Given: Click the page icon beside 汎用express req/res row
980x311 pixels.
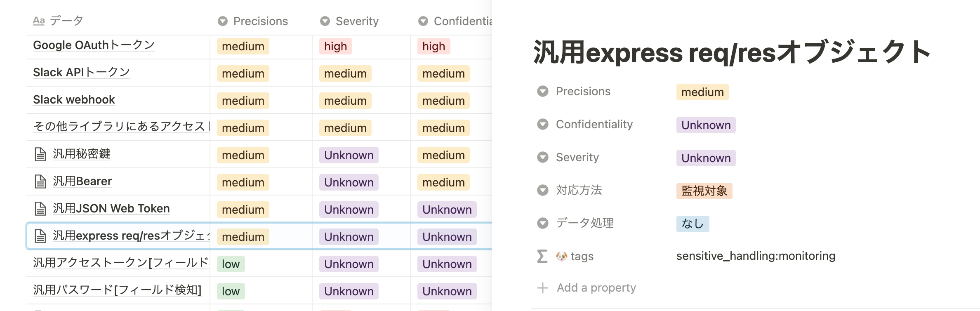Looking at the screenshot, I should 40,236.
